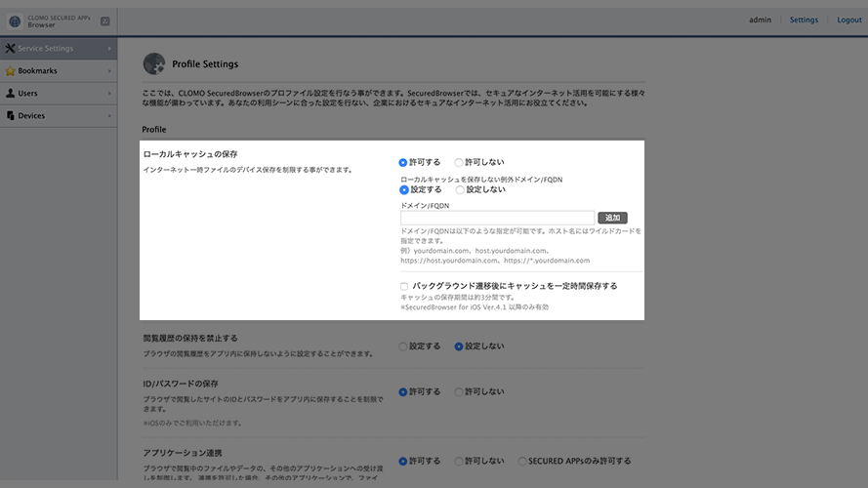Select 設定する for 例外ドメイン/FQDN
The width and height of the screenshot is (868, 488).
point(404,189)
